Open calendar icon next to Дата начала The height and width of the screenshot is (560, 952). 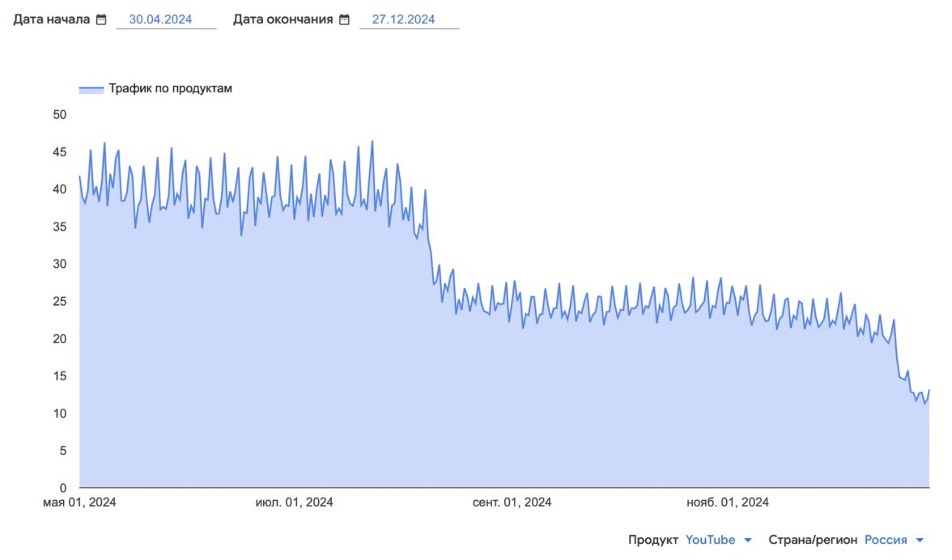(x=101, y=19)
